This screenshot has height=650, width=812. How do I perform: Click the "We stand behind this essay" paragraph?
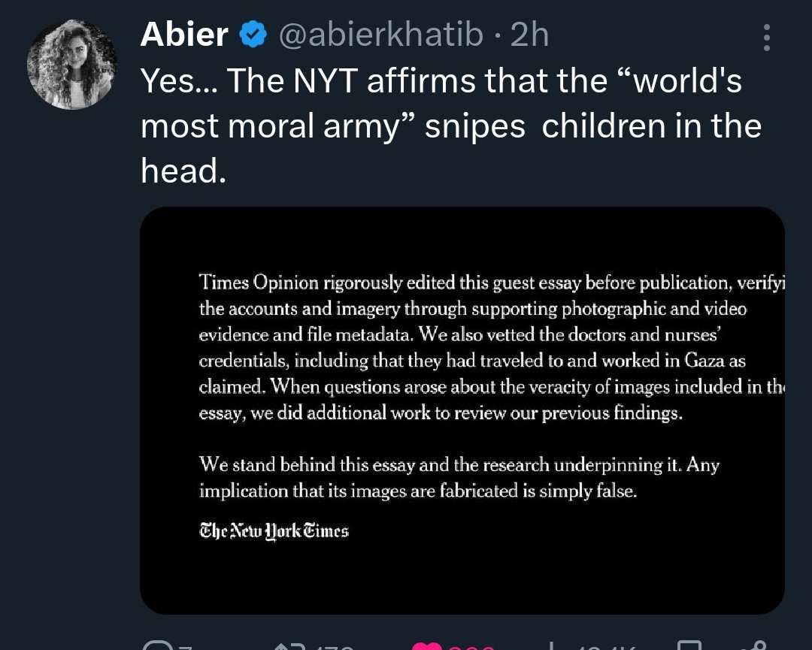pos(459,478)
